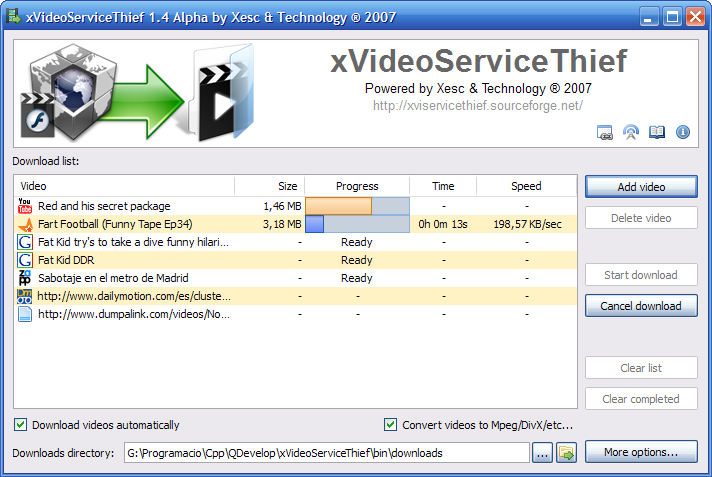Viewport: 712px width, 477px height.
Task: Click inside the Downloads directory path field
Action: click(326, 452)
